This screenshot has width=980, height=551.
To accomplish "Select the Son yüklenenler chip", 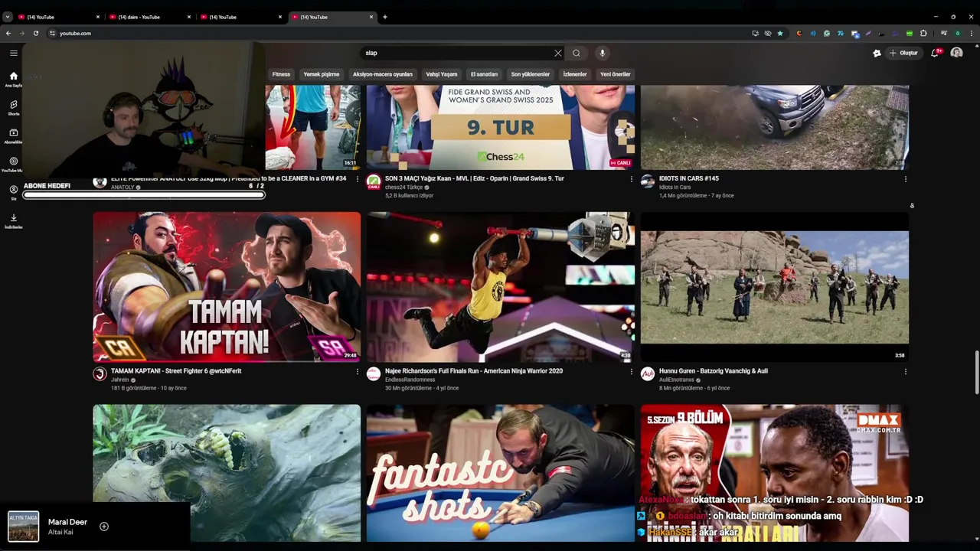I will [x=531, y=74].
